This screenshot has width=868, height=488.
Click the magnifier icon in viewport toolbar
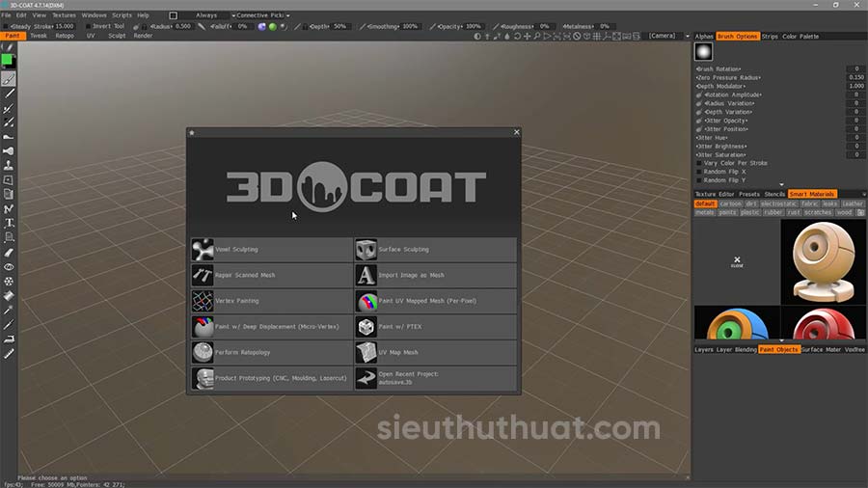coord(536,36)
